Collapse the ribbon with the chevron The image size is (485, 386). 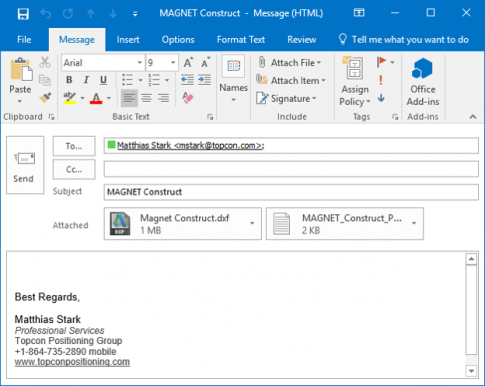pyautogui.click(x=473, y=117)
